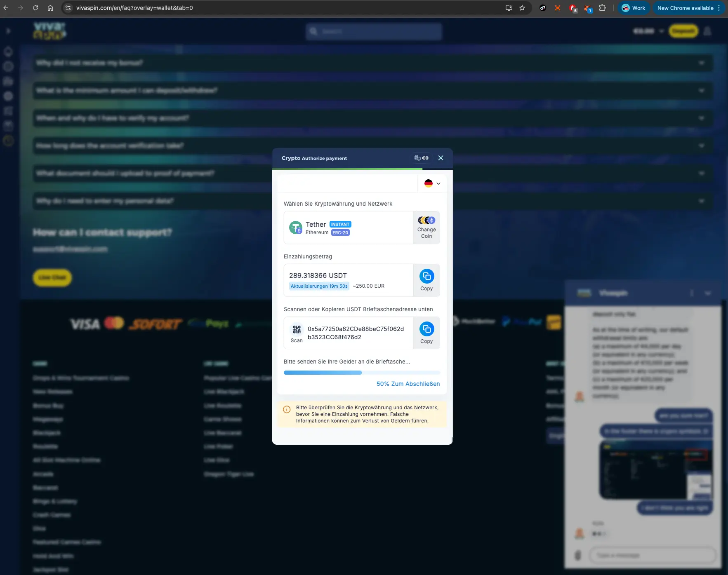This screenshot has width=728, height=575.
Task: Click the Einzahlungsbetrag label
Action: coord(308,256)
